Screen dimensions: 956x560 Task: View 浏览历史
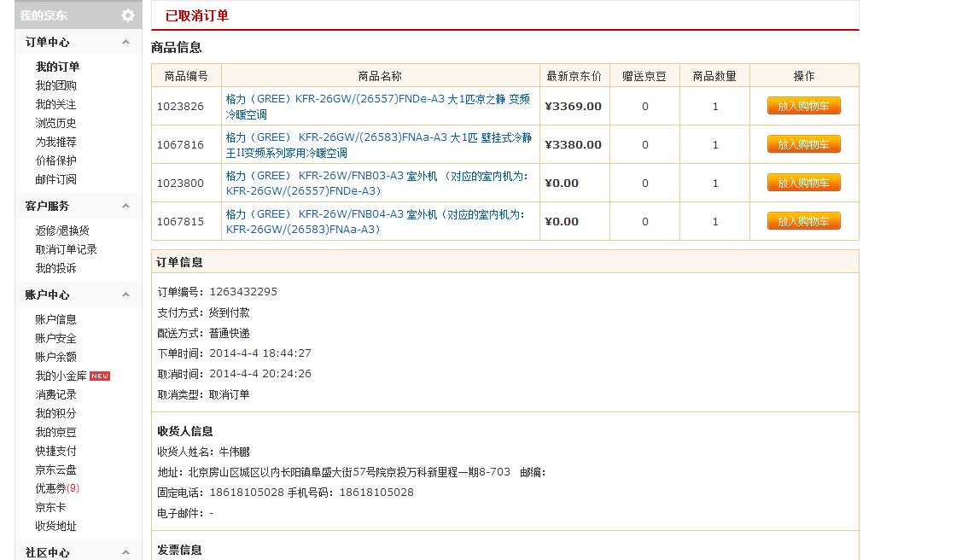click(56, 123)
